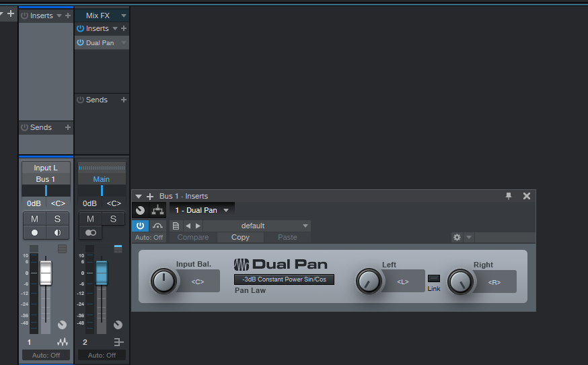Solo the Main channel
Screen dimensions: 588x365
[113, 219]
